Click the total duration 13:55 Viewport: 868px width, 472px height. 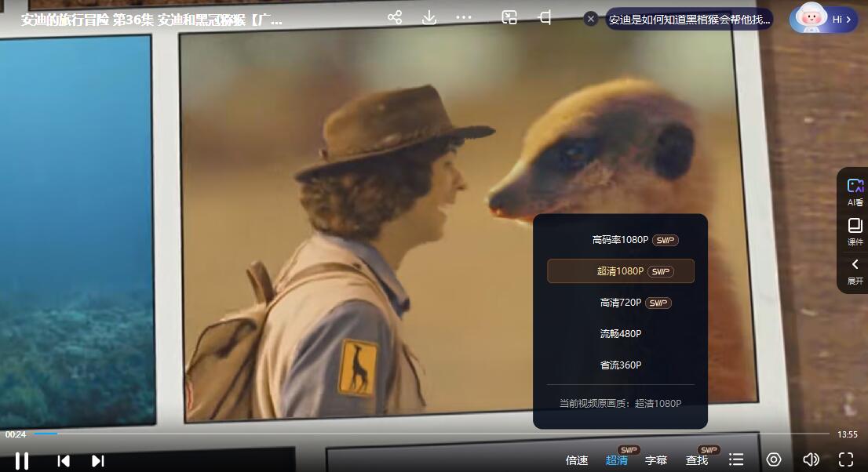click(x=848, y=434)
